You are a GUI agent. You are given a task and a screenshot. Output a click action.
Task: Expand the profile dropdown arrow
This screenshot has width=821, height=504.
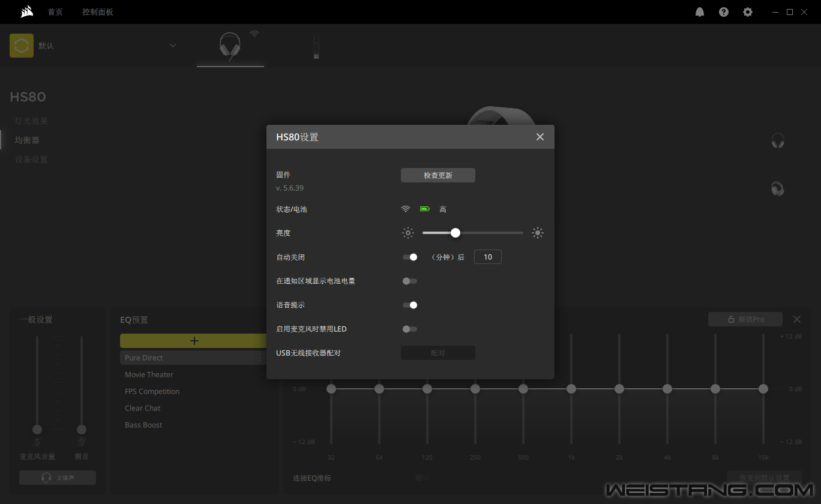tap(173, 46)
